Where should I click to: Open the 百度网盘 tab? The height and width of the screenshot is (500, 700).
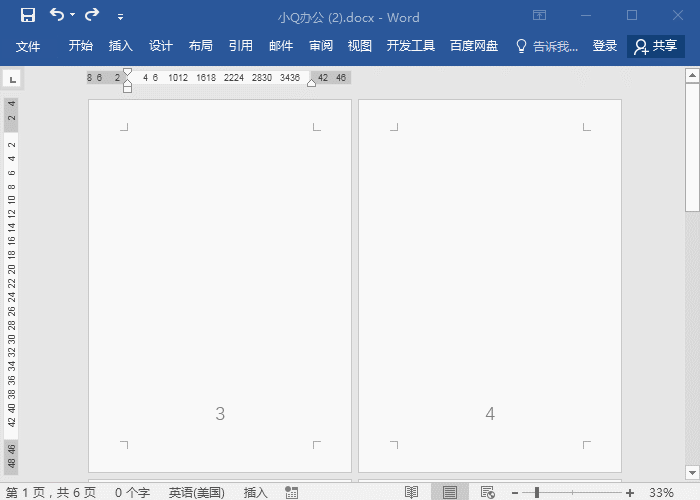474,46
